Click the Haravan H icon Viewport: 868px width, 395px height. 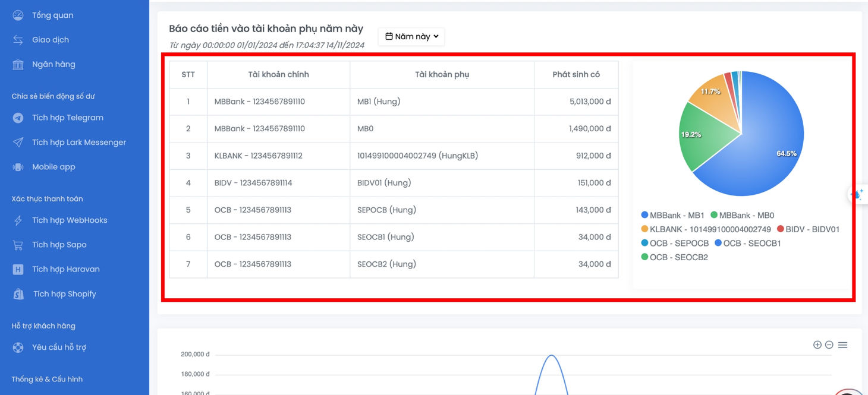pyautogui.click(x=18, y=269)
